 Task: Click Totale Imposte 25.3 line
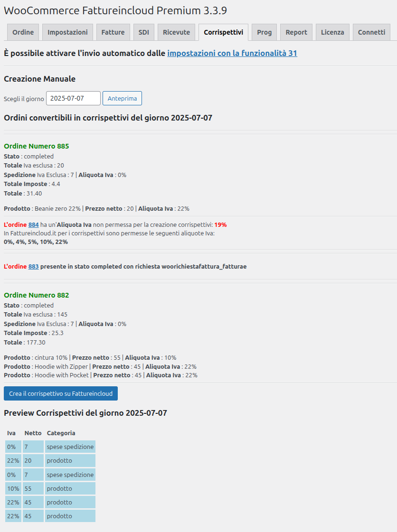[x=34, y=333]
